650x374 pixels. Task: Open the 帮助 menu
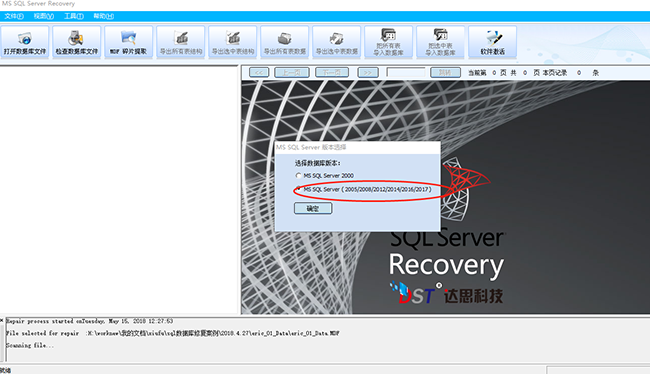(x=103, y=16)
